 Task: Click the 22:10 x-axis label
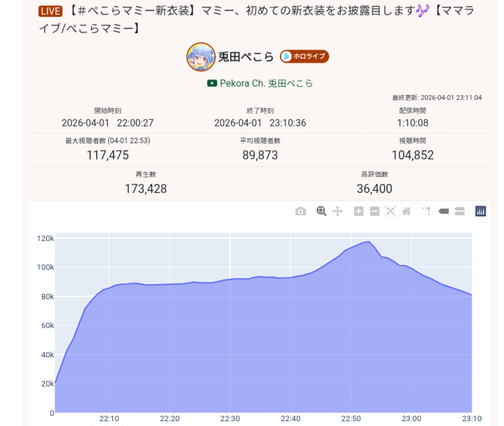pyautogui.click(x=109, y=419)
